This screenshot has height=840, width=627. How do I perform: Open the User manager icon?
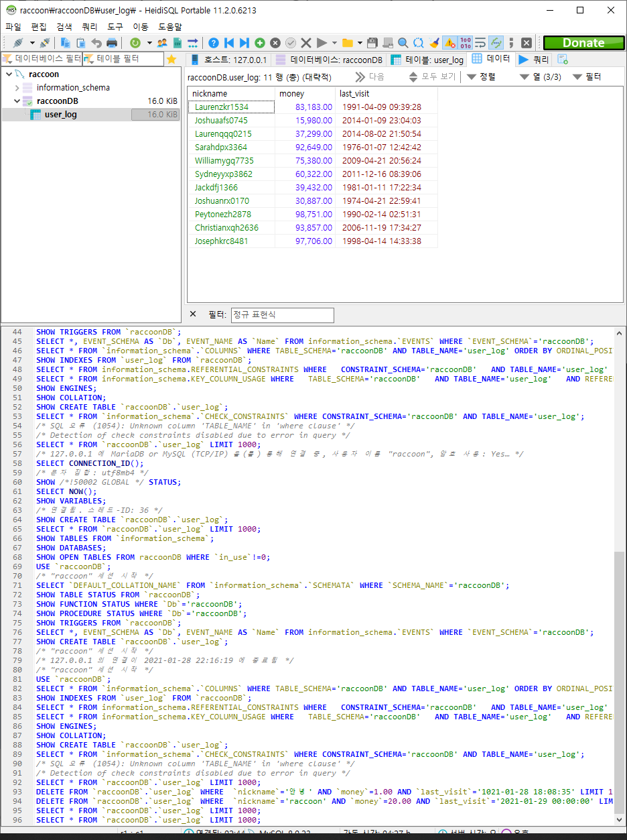click(x=162, y=42)
